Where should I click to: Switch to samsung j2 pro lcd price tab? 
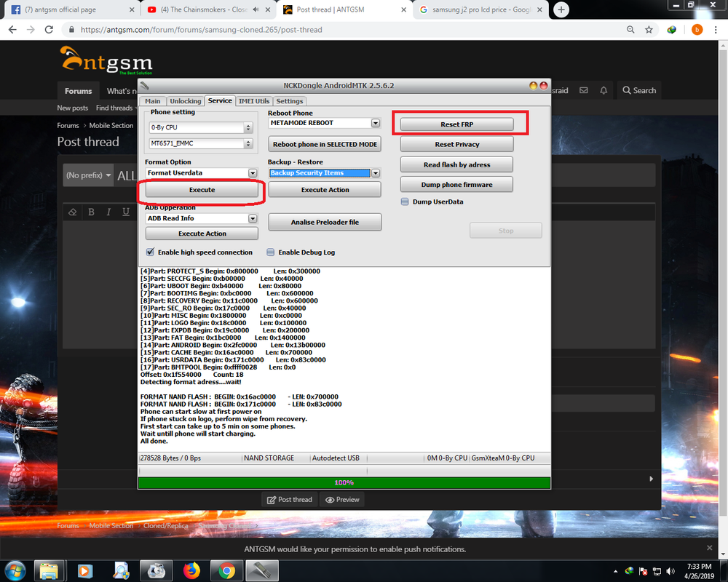coord(480,9)
